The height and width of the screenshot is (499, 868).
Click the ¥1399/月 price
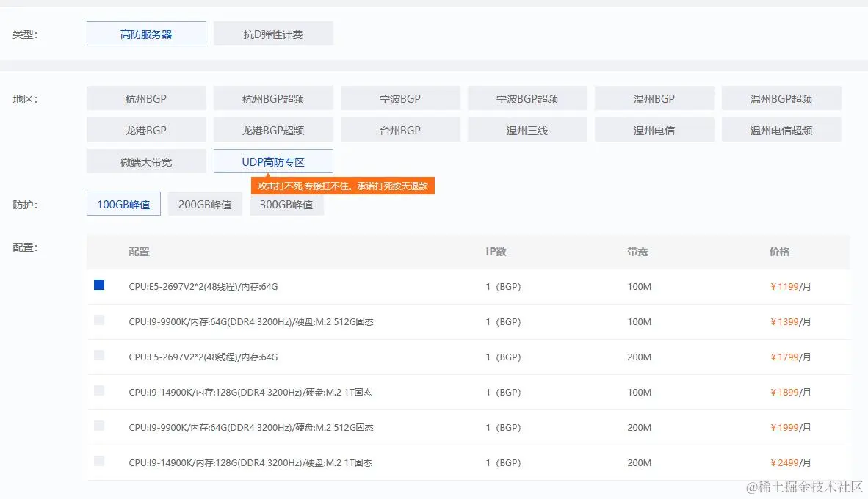pyautogui.click(x=790, y=322)
